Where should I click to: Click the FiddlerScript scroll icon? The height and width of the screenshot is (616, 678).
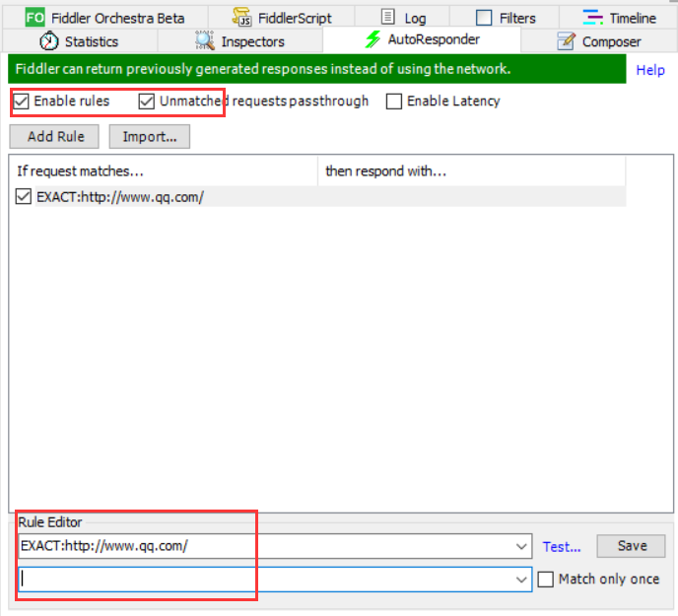point(241,17)
